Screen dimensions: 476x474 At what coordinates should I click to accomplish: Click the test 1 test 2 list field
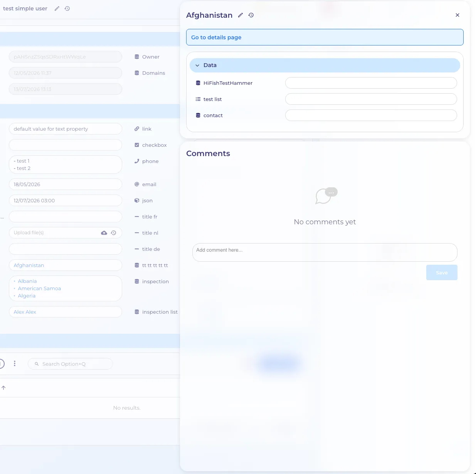tap(66, 165)
